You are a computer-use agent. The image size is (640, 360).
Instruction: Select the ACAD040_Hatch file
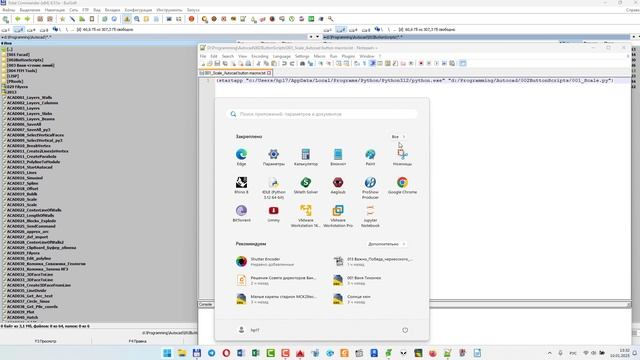click(x=22, y=317)
